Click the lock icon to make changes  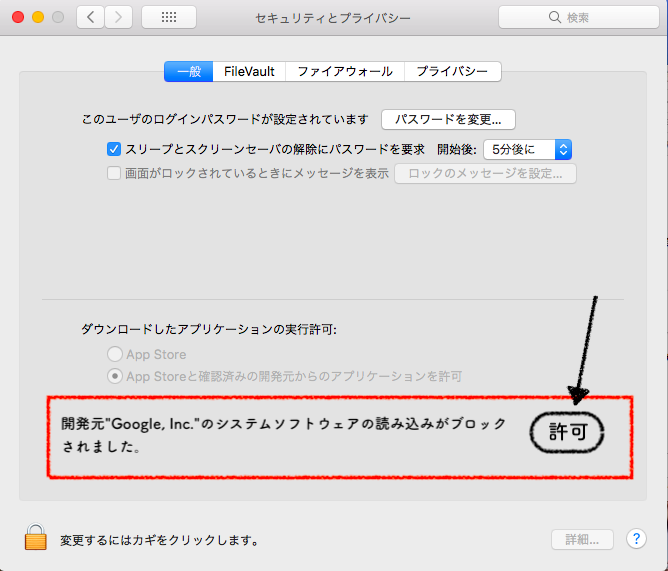(x=36, y=538)
